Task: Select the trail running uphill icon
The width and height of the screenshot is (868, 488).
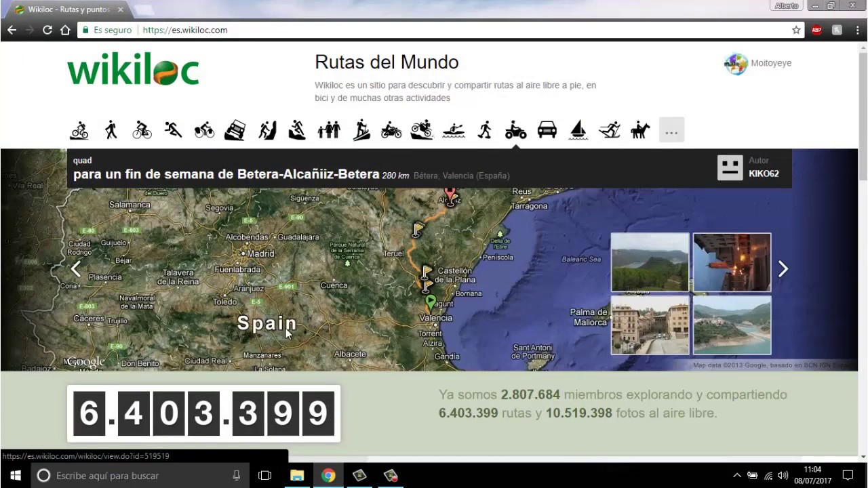Action: tap(297, 129)
